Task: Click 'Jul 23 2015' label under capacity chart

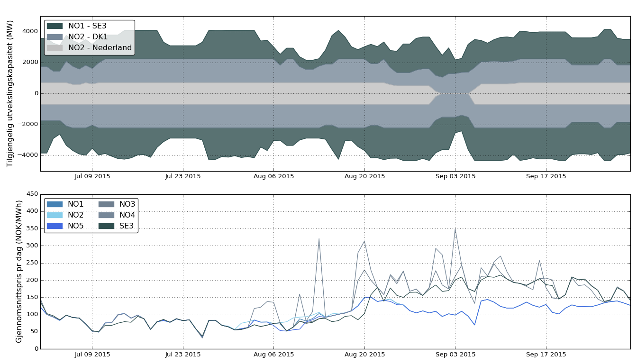Action: coord(183,176)
